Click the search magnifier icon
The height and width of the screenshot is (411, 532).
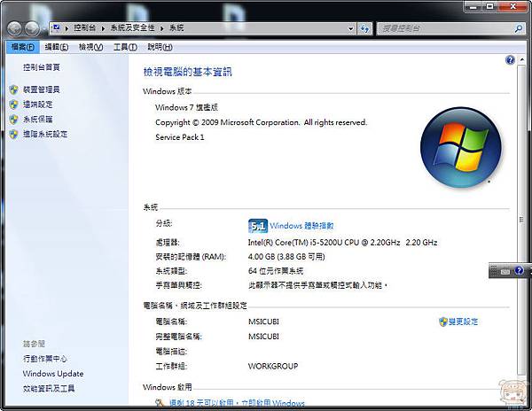pos(519,28)
